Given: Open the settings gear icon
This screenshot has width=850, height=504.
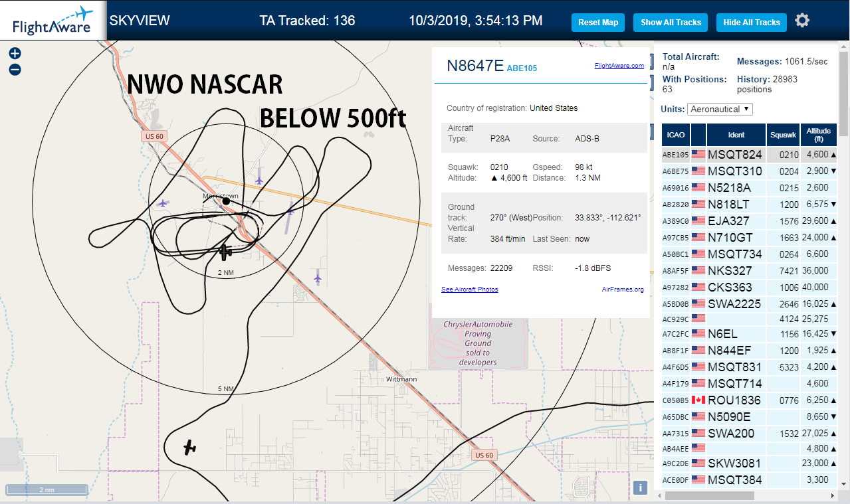Looking at the screenshot, I should (x=802, y=21).
